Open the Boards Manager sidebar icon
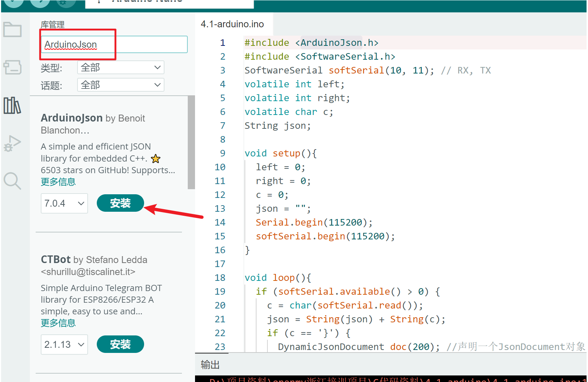Image resolution: width=588 pixels, height=382 pixels. click(12, 67)
